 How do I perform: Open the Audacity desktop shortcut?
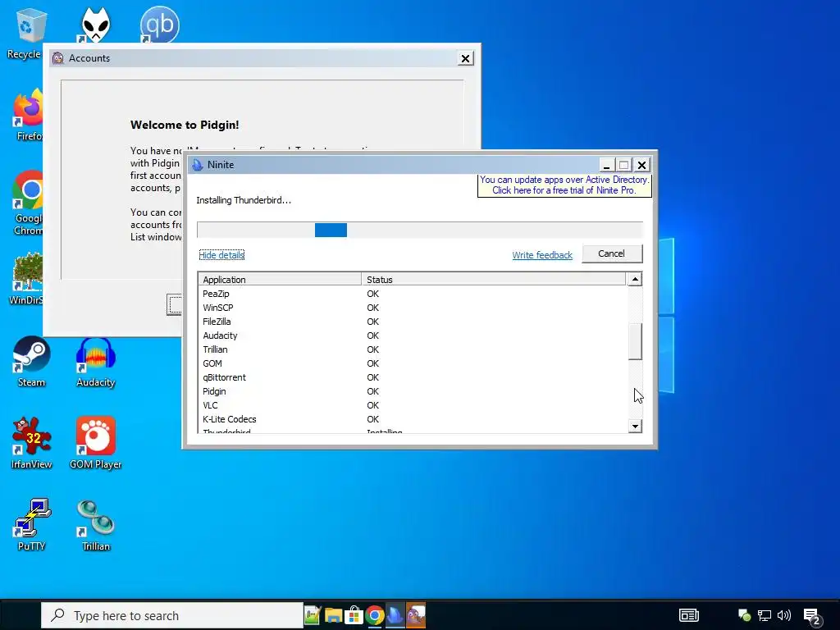pos(95,362)
